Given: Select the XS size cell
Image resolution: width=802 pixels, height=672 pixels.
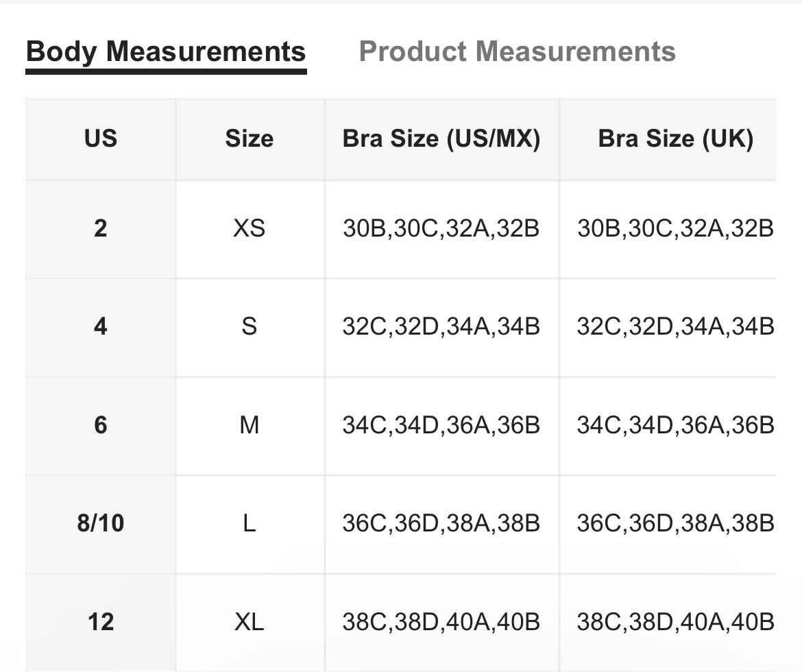Looking at the screenshot, I should [x=250, y=228].
